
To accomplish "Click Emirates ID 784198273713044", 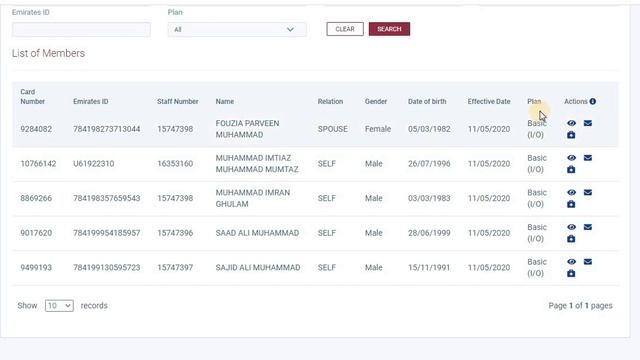I will [107, 129].
